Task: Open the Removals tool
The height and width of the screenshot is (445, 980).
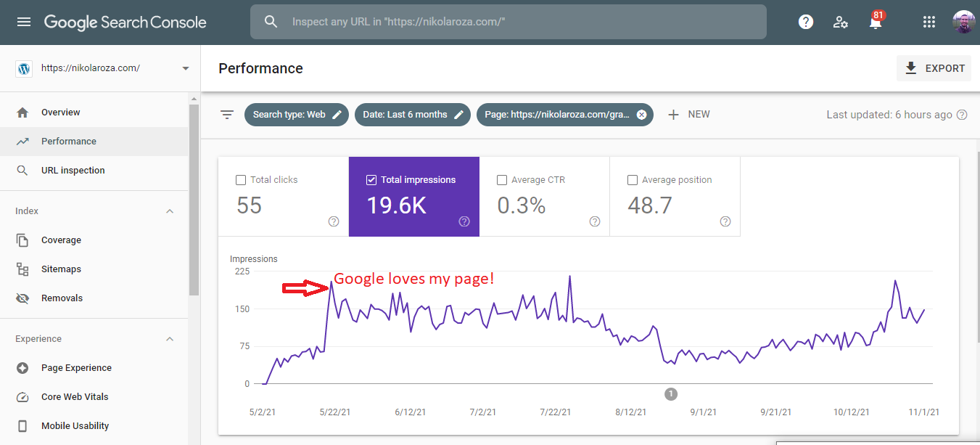Action: (x=94, y=298)
